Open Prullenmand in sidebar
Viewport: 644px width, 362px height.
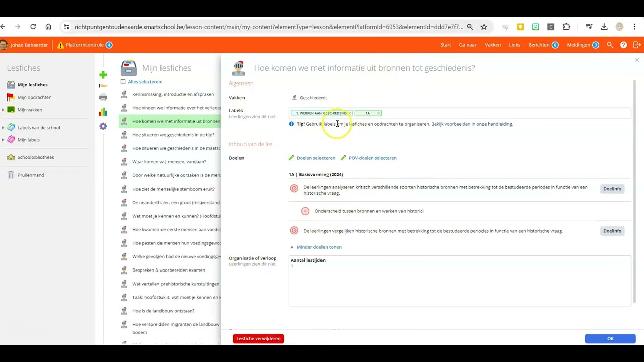(x=31, y=175)
